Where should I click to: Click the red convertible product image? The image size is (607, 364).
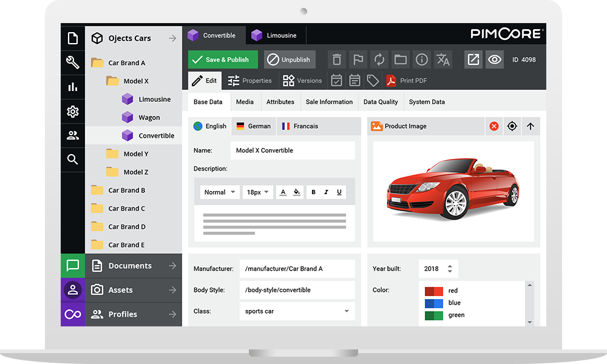click(453, 189)
